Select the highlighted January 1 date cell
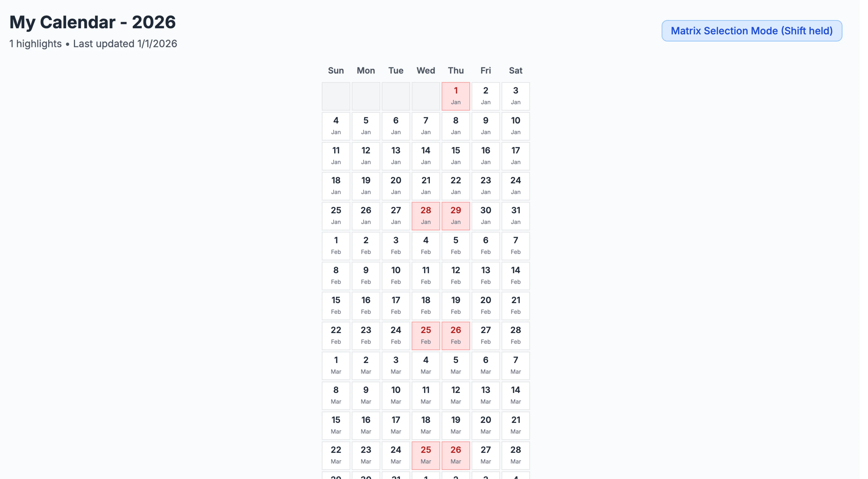This screenshot has width=868, height=479. click(x=455, y=96)
